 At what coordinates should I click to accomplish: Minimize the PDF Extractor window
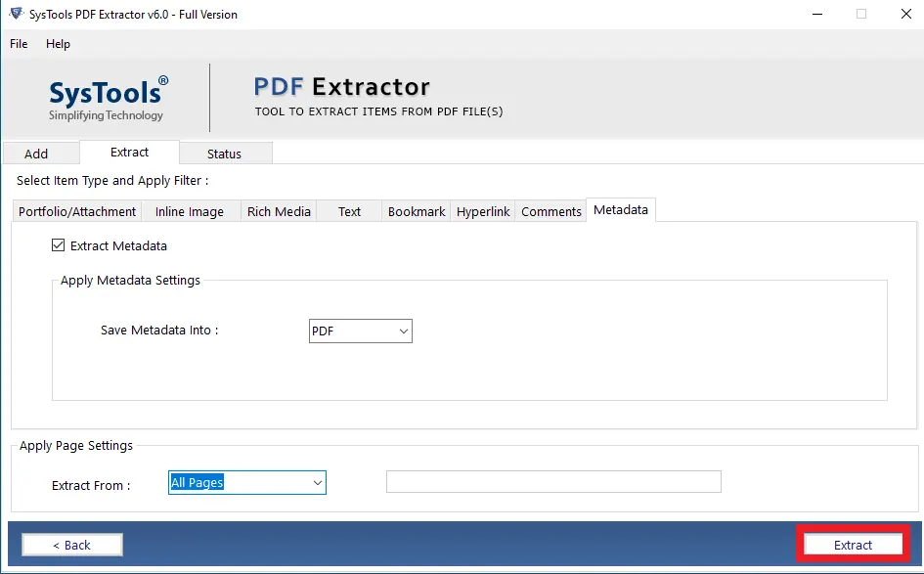[817, 14]
